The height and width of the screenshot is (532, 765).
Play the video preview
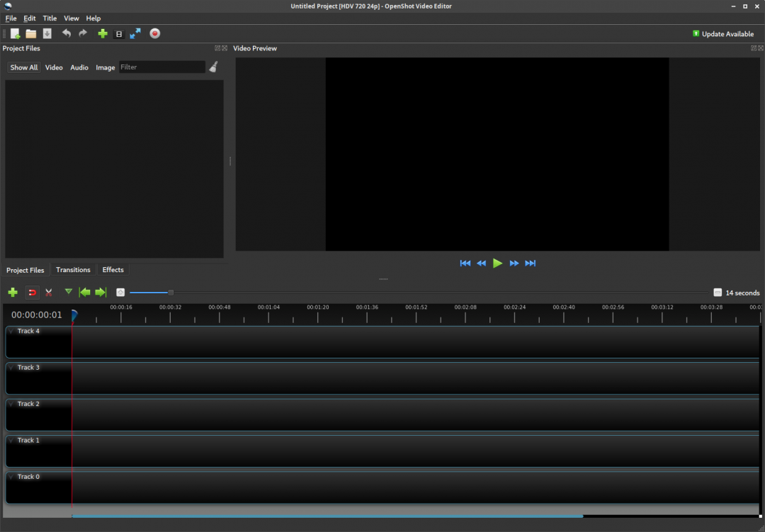(498, 263)
